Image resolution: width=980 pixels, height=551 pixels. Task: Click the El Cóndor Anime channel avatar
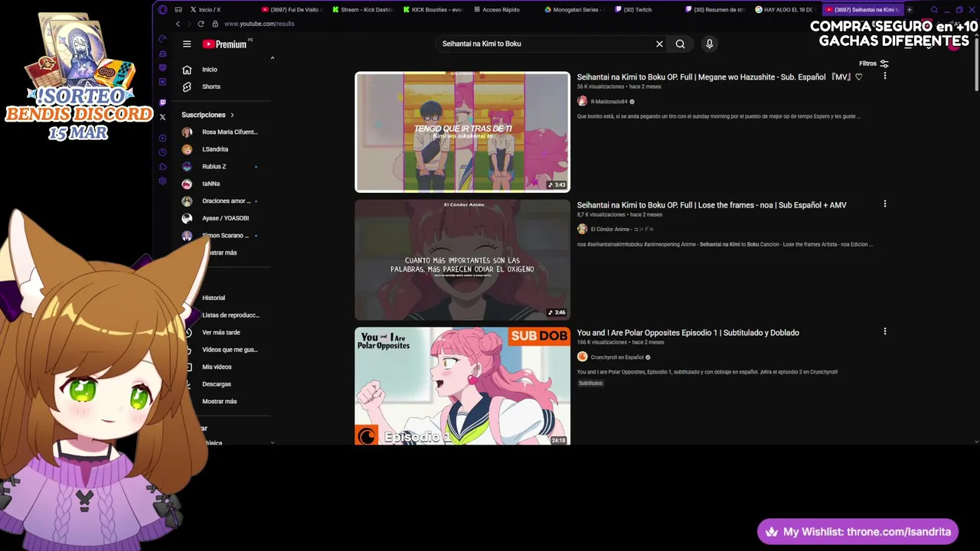(582, 229)
